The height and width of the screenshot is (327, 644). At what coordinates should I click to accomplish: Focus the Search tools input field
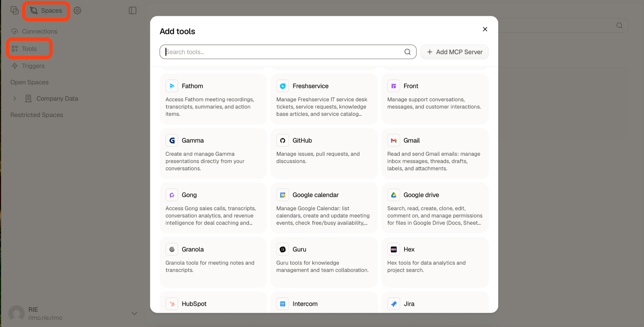tap(288, 52)
